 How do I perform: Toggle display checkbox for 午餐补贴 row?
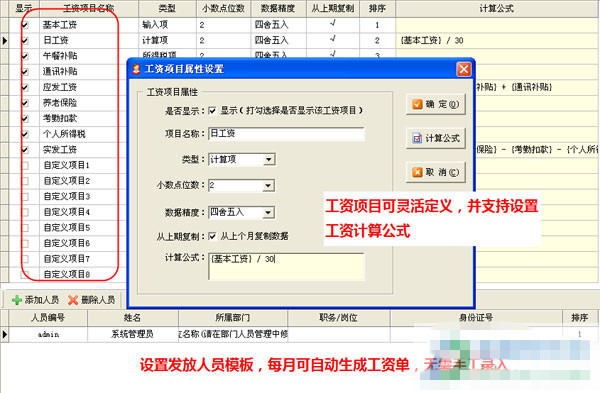pyautogui.click(x=25, y=56)
